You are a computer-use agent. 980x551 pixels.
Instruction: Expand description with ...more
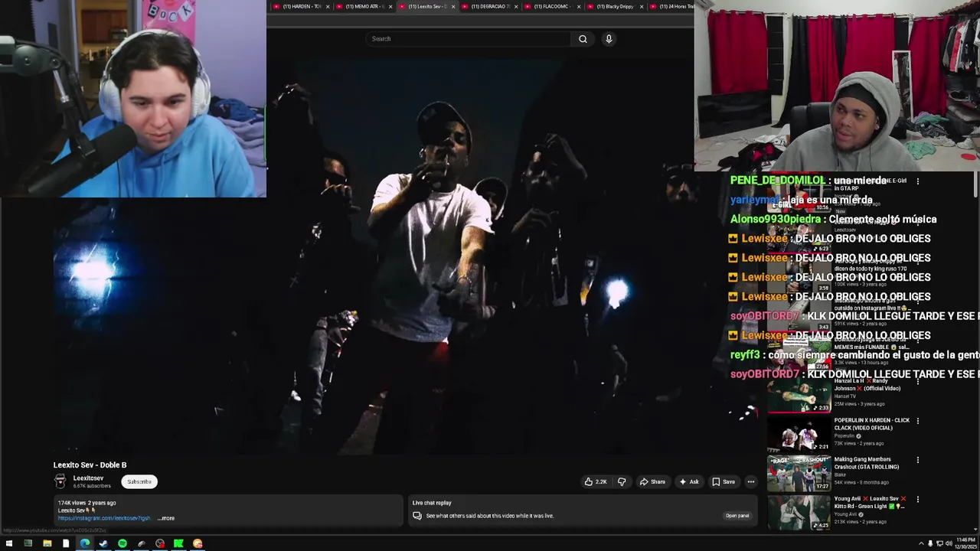click(166, 518)
